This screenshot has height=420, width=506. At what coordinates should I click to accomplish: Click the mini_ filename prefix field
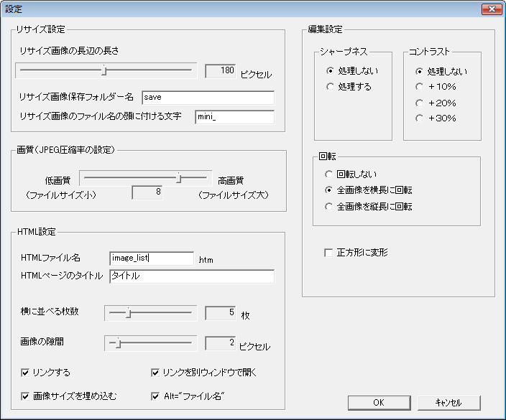tap(235, 117)
